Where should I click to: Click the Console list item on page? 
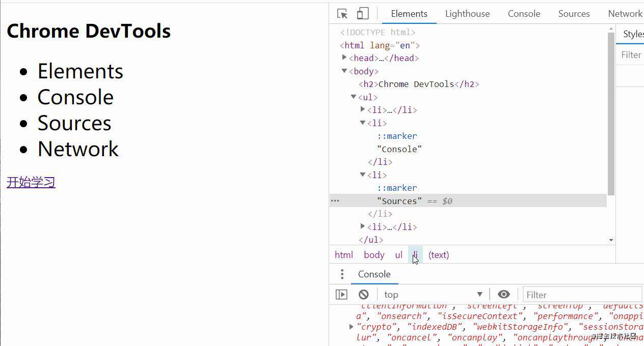pyautogui.click(x=75, y=97)
